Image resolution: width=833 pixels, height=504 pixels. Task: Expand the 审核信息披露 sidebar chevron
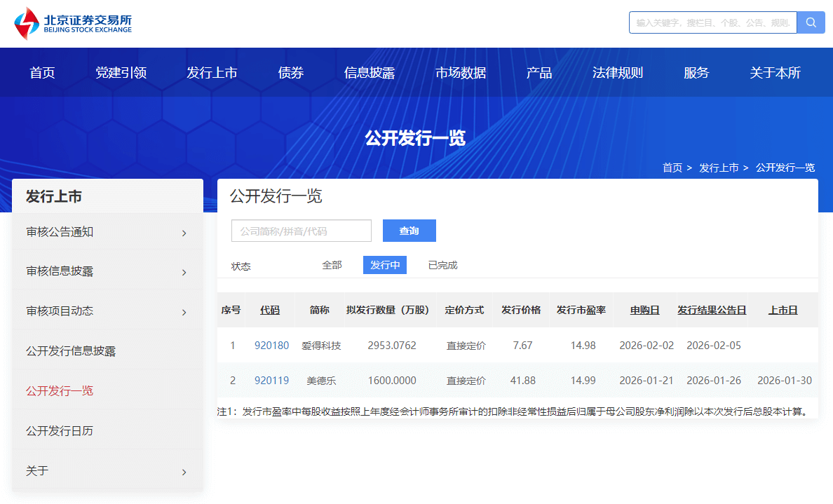[x=184, y=272]
